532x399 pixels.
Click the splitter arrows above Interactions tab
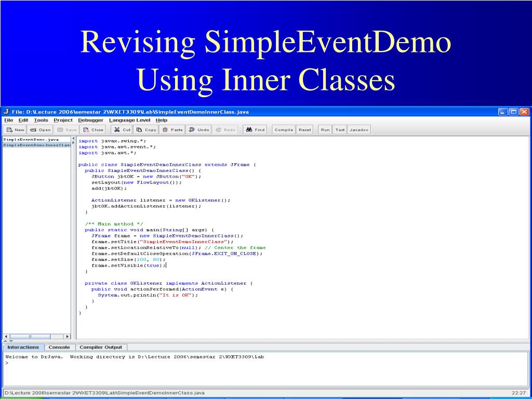coord(8,341)
